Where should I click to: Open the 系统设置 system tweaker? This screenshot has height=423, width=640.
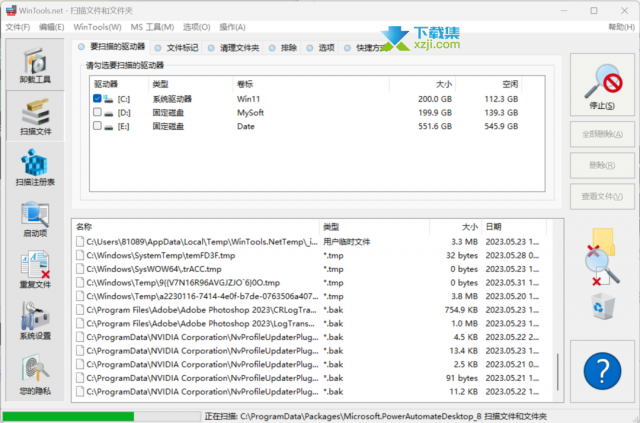pos(35,321)
